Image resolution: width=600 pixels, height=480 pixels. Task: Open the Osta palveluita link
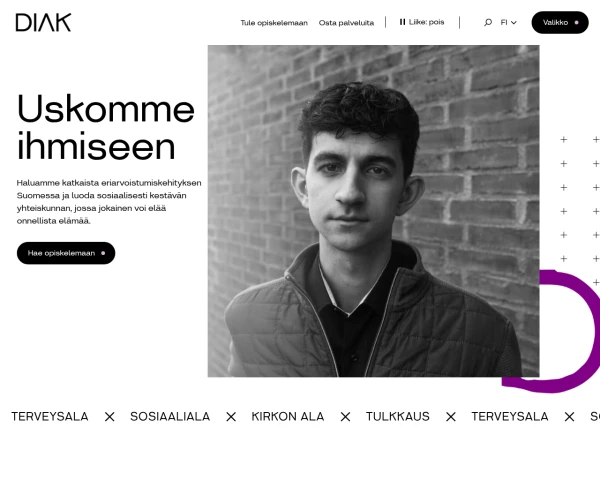point(346,23)
